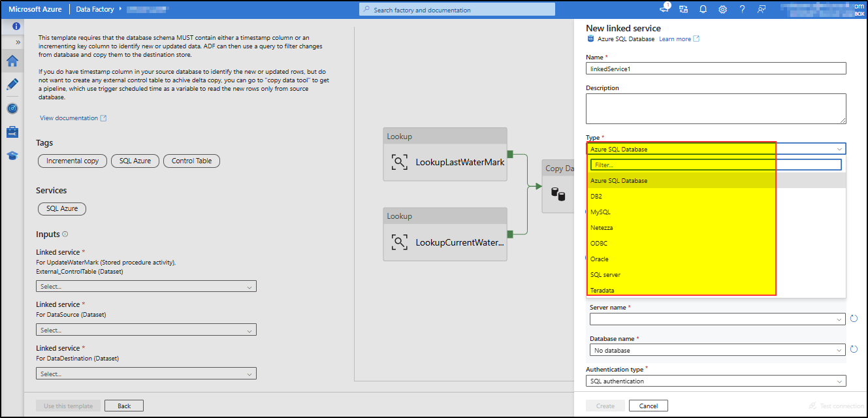Open the Monitor gauge hub
The image size is (868, 418).
pos(12,108)
